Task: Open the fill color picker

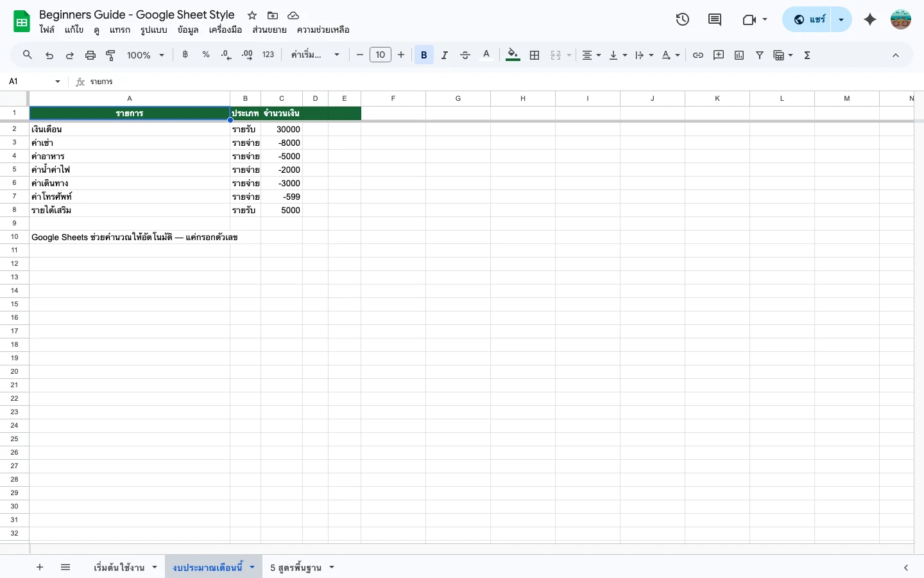Action: (x=512, y=55)
